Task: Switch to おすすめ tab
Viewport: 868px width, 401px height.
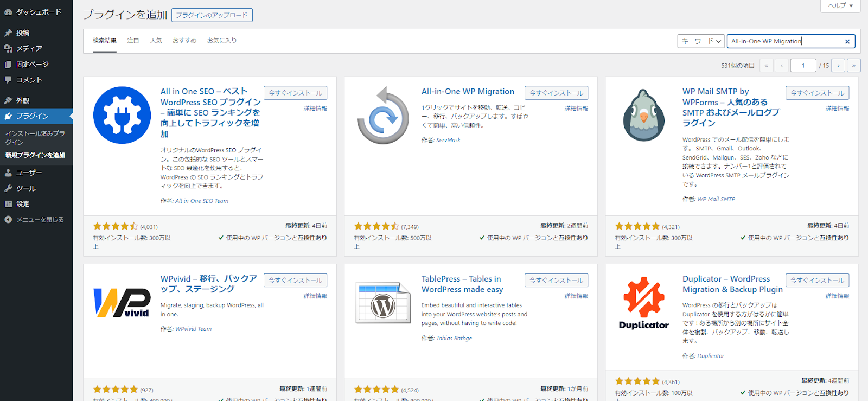Action: coord(184,41)
